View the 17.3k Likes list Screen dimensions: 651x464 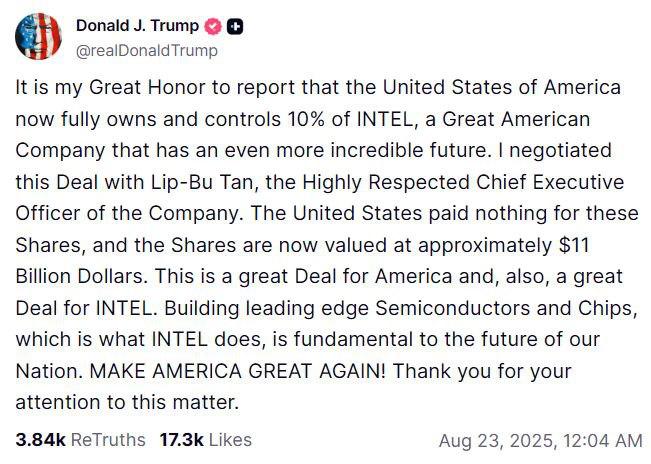pos(205,439)
